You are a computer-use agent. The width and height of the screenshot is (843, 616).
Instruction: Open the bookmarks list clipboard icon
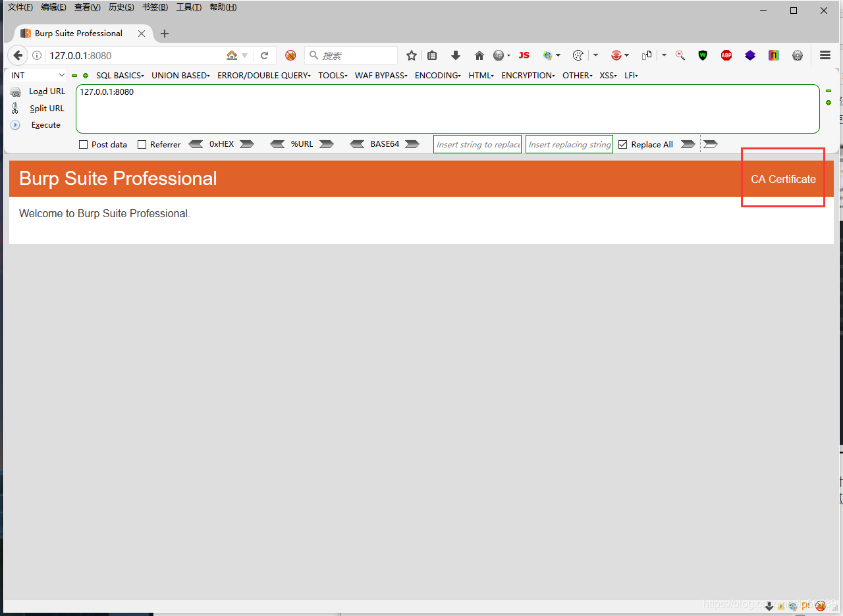(x=432, y=55)
